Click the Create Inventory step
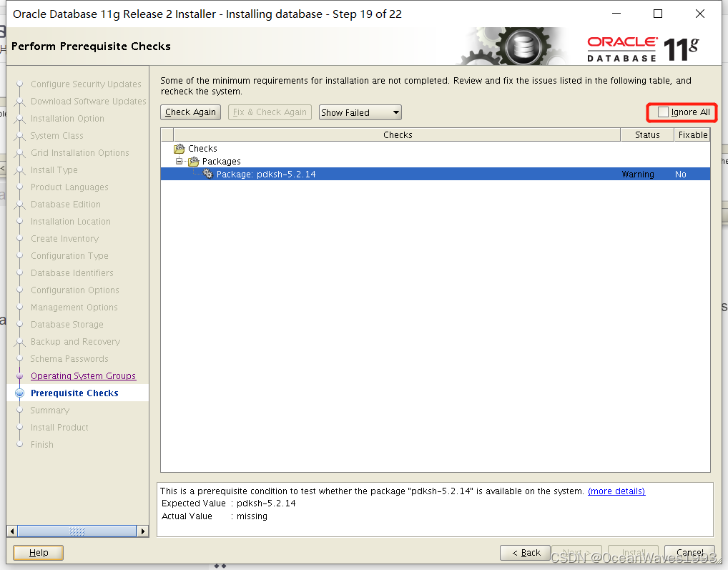This screenshot has width=728, height=570. point(64,239)
